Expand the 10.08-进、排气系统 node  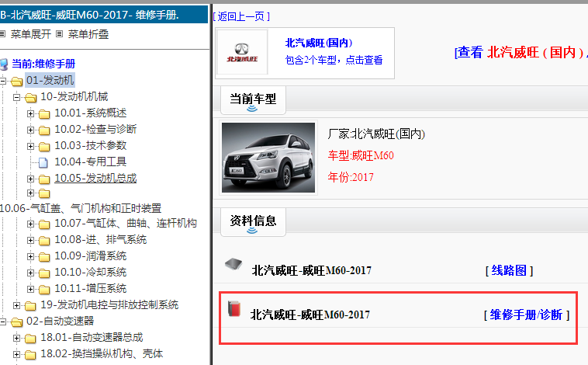[31, 240]
